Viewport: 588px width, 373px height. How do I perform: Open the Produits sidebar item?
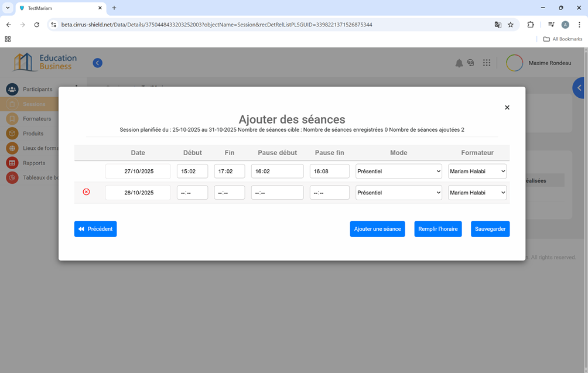coord(33,134)
